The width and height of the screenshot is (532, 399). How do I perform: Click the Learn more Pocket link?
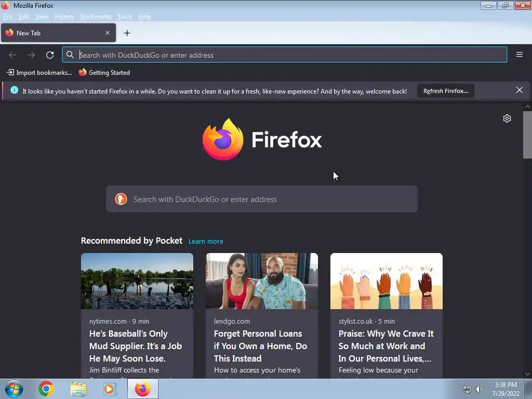206,241
